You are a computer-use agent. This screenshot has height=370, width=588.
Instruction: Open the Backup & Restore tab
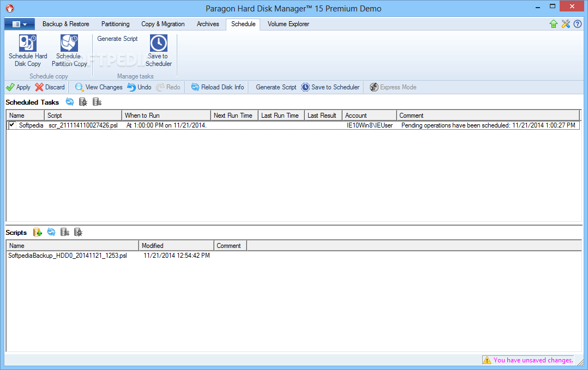coord(65,24)
